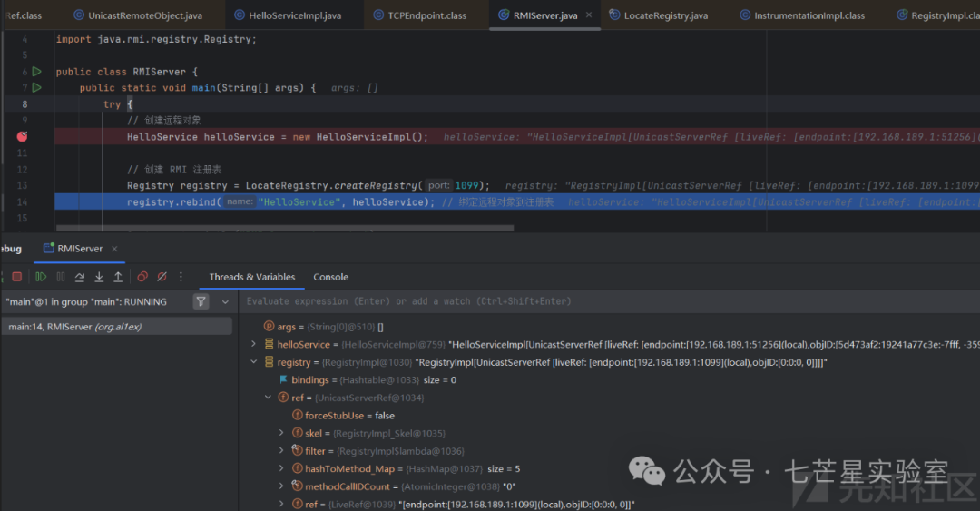
Task: Click the bindings watch flag icon
Action: (283, 379)
